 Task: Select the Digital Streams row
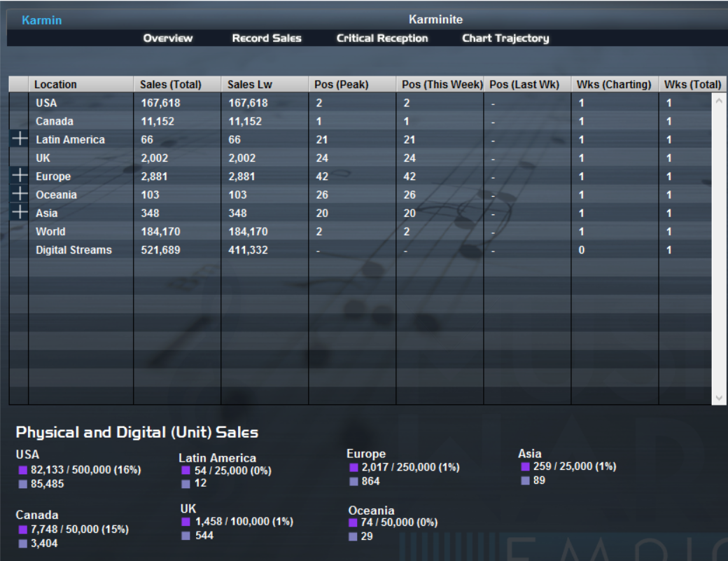coord(360,250)
